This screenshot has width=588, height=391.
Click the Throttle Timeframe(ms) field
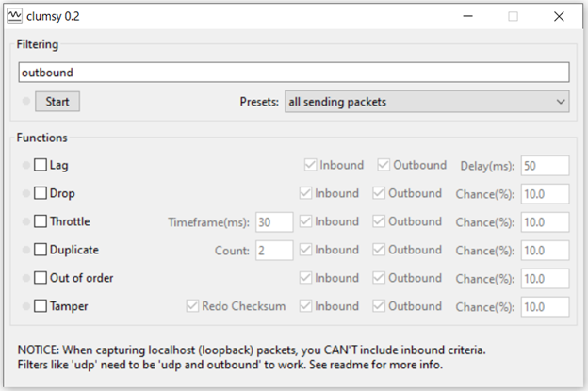point(274,222)
